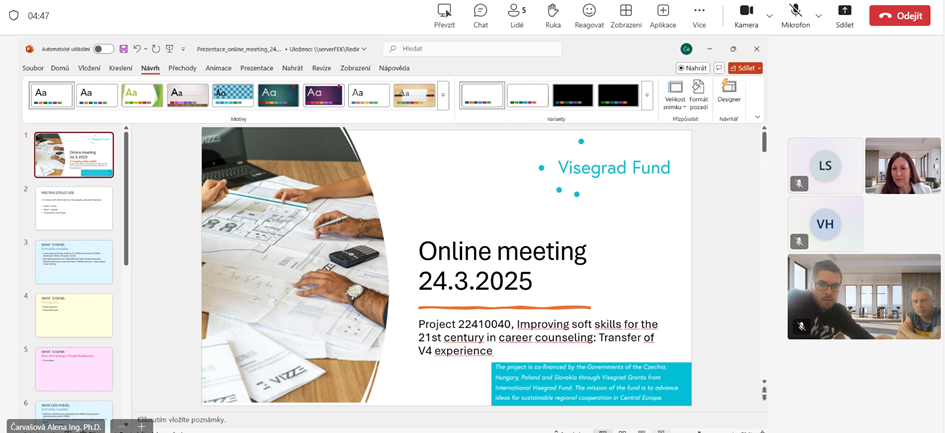This screenshot has width=945, height=433.
Task: Expand the Kamera options arrow
Action: click(769, 16)
